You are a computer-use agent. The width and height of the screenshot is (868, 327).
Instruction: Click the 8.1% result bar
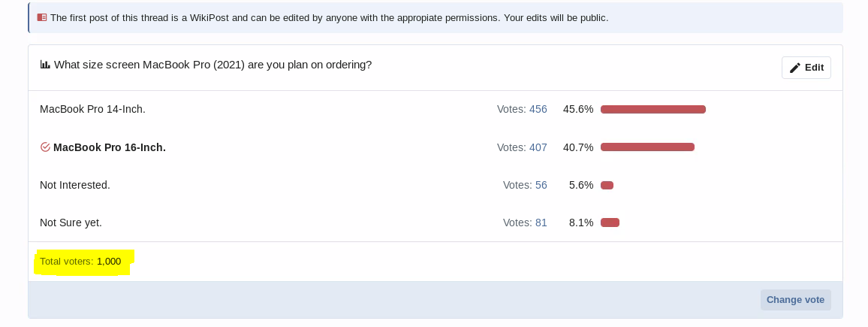(x=610, y=223)
